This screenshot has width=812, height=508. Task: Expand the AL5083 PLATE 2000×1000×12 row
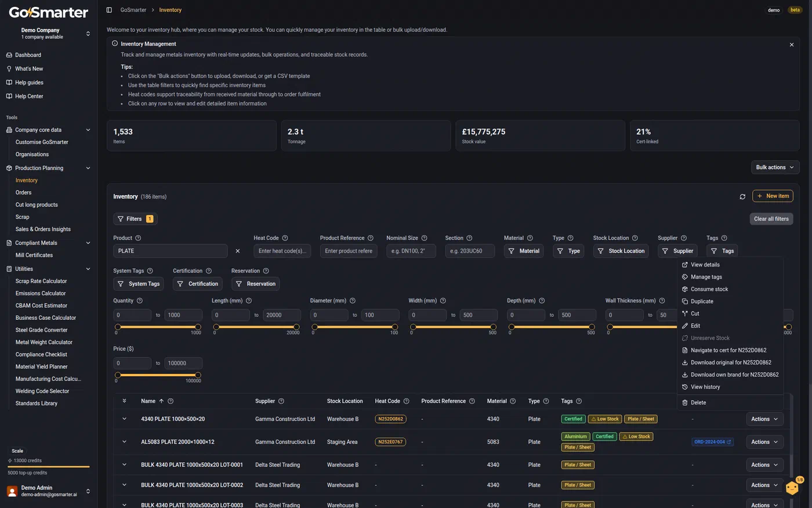pyautogui.click(x=124, y=442)
